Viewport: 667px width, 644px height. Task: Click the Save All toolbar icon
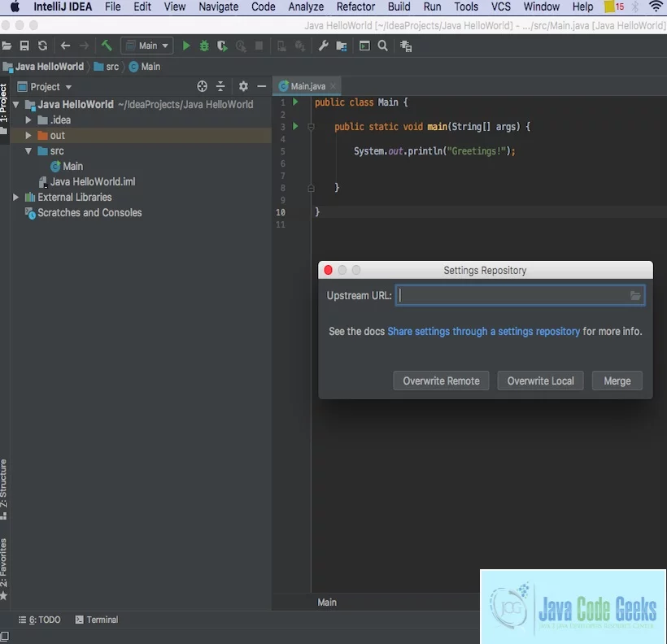24,46
